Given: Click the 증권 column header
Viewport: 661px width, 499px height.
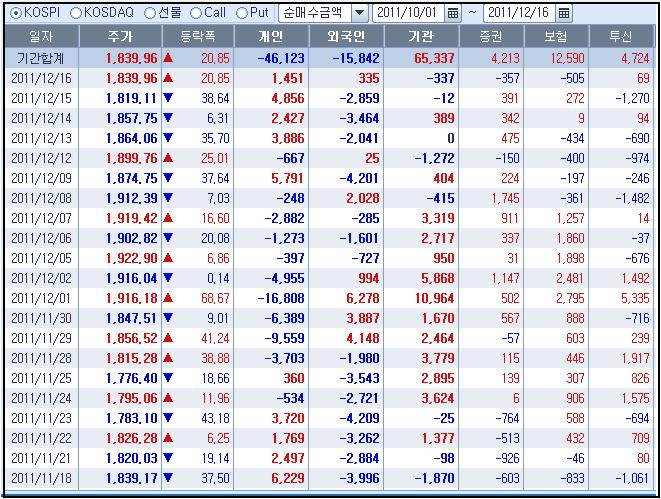Looking at the screenshot, I should tap(492, 37).
